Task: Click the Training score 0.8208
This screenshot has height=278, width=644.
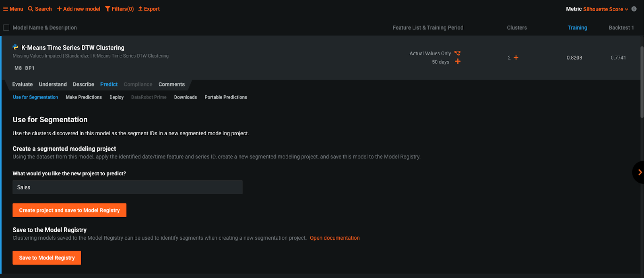Action: pyautogui.click(x=574, y=58)
